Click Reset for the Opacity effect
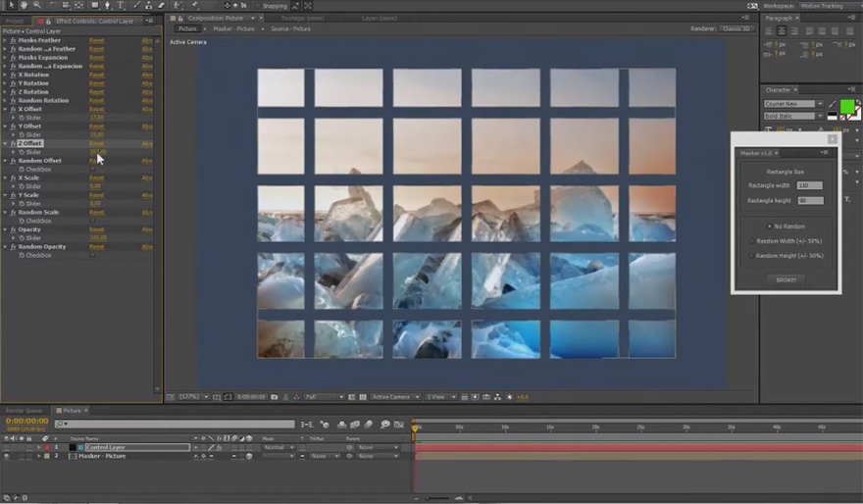 (96, 229)
